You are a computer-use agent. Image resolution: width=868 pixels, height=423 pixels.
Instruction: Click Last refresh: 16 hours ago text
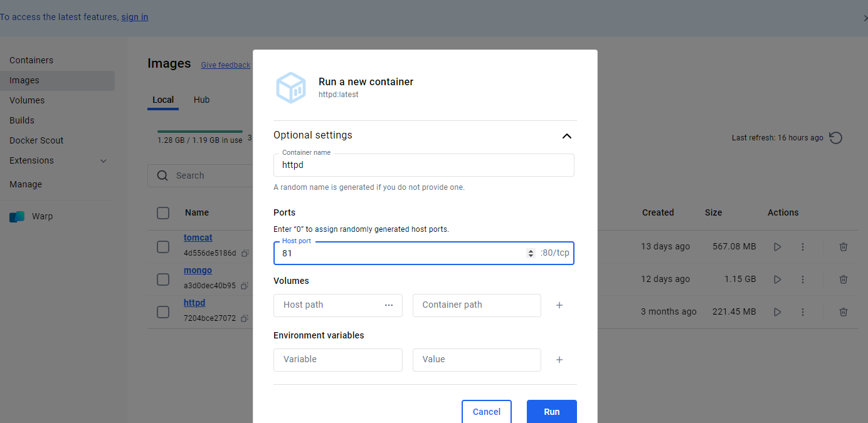778,138
